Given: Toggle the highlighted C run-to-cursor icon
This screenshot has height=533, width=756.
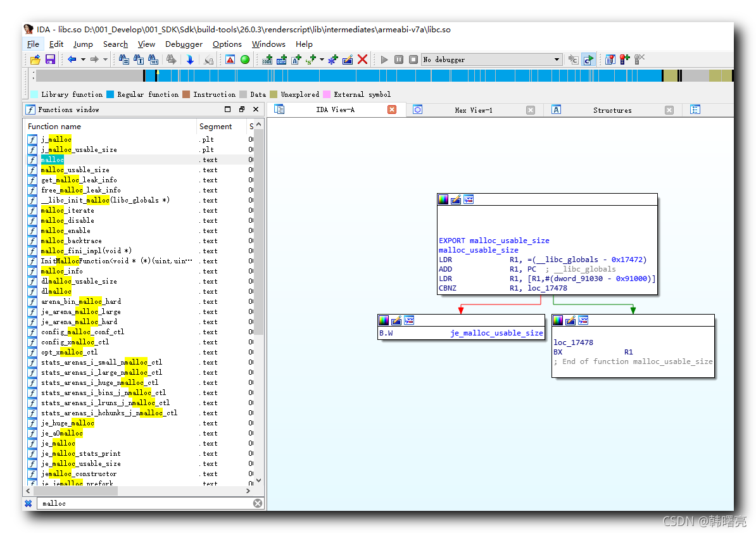Looking at the screenshot, I should click(x=589, y=60).
